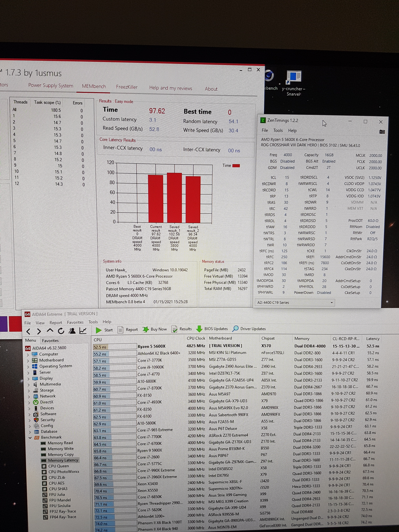Open AIDA64 Favorites menu
This screenshot has width=399, height=532.
75,322
